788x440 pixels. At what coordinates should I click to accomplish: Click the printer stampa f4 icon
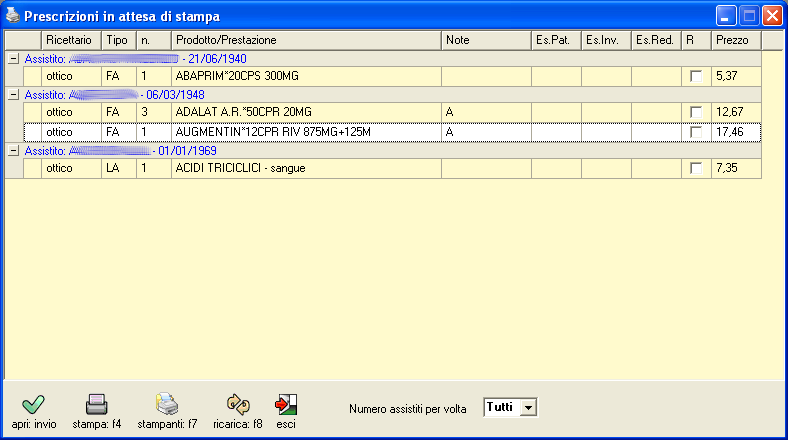96,405
